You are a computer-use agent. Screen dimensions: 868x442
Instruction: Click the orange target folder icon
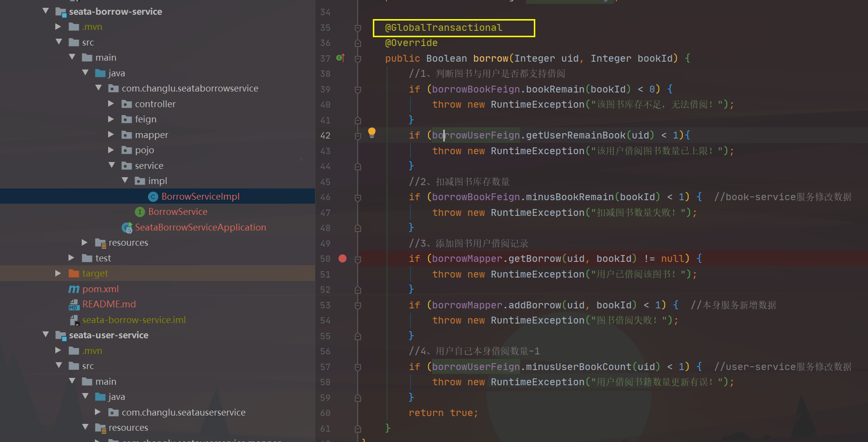click(x=74, y=273)
